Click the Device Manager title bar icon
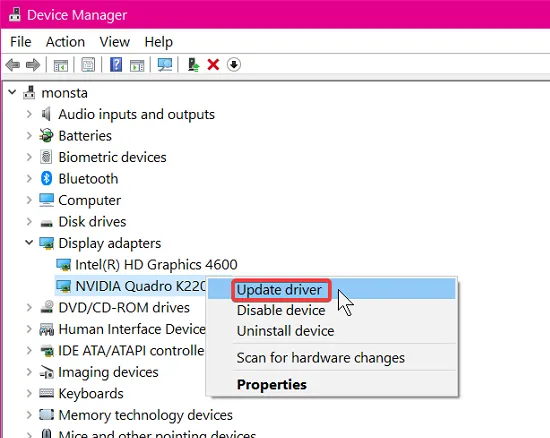Viewport: 550px width, 438px height. tap(15, 14)
